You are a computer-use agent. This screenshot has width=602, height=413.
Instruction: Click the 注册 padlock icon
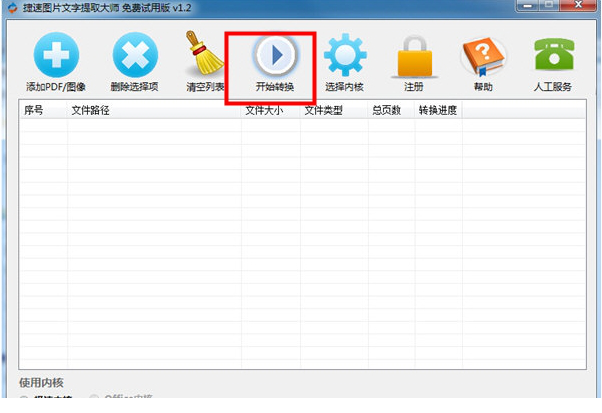415,56
